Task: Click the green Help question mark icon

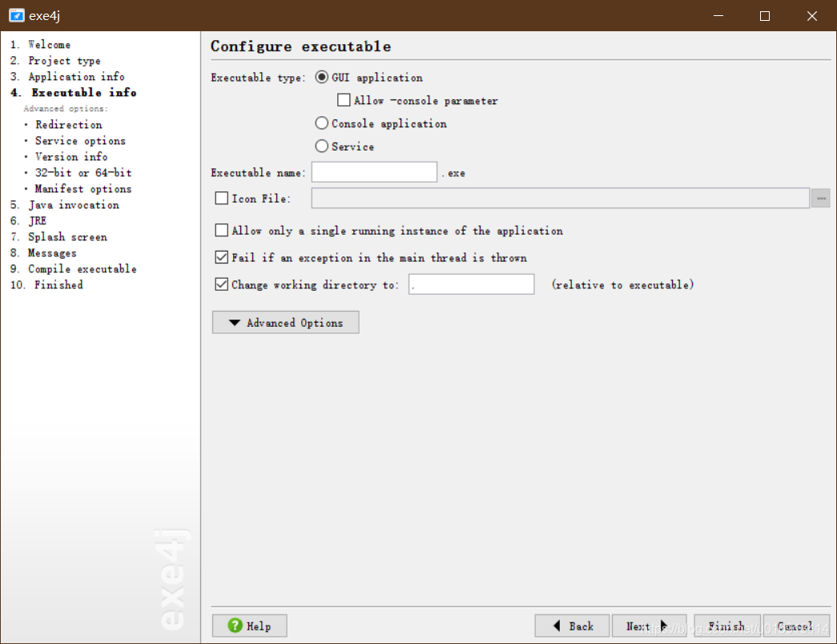Action: pyautogui.click(x=235, y=626)
